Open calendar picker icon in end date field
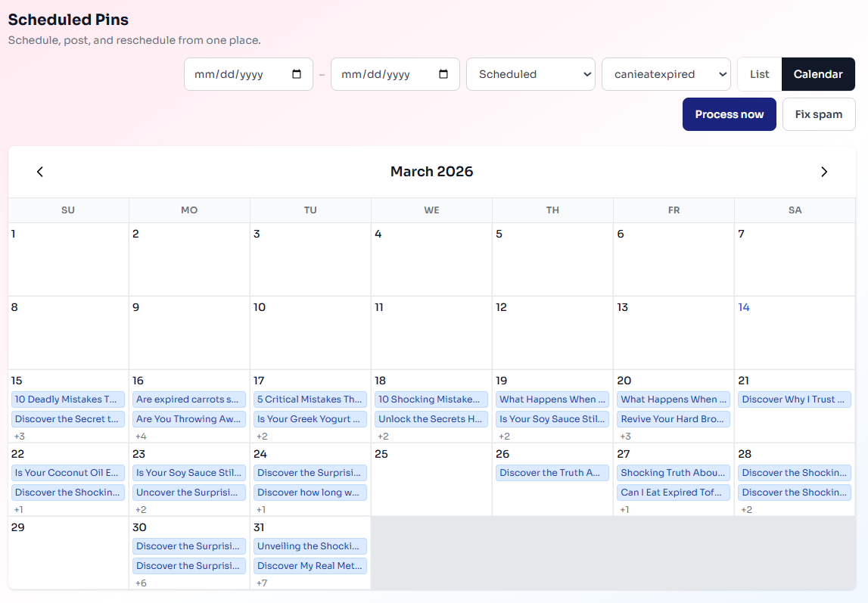 pyautogui.click(x=443, y=74)
